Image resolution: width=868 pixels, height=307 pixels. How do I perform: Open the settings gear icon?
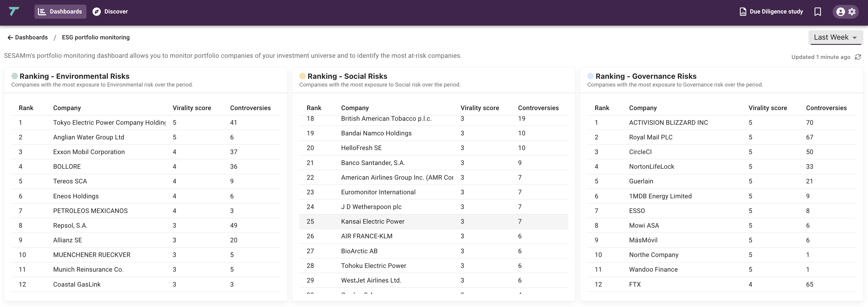point(852,11)
